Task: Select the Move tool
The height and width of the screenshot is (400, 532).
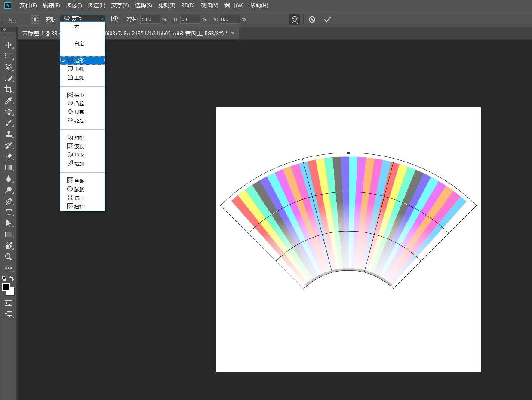Action: [8, 45]
